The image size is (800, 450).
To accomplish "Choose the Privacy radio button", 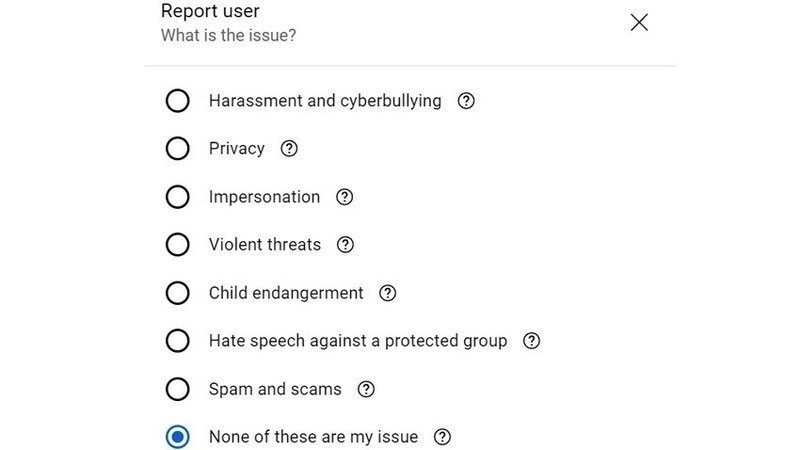I will click(x=177, y=149).
